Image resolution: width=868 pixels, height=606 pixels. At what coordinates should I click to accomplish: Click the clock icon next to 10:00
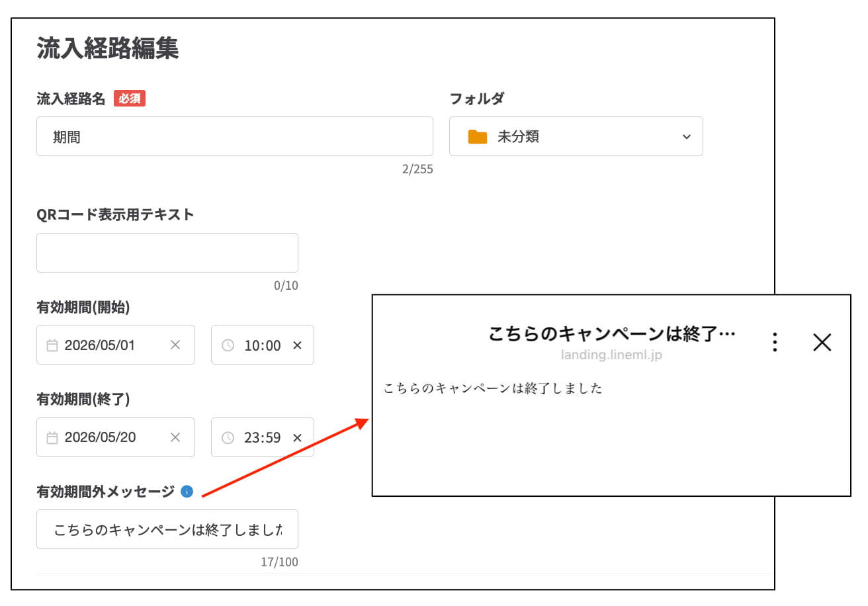click(228, 345)
